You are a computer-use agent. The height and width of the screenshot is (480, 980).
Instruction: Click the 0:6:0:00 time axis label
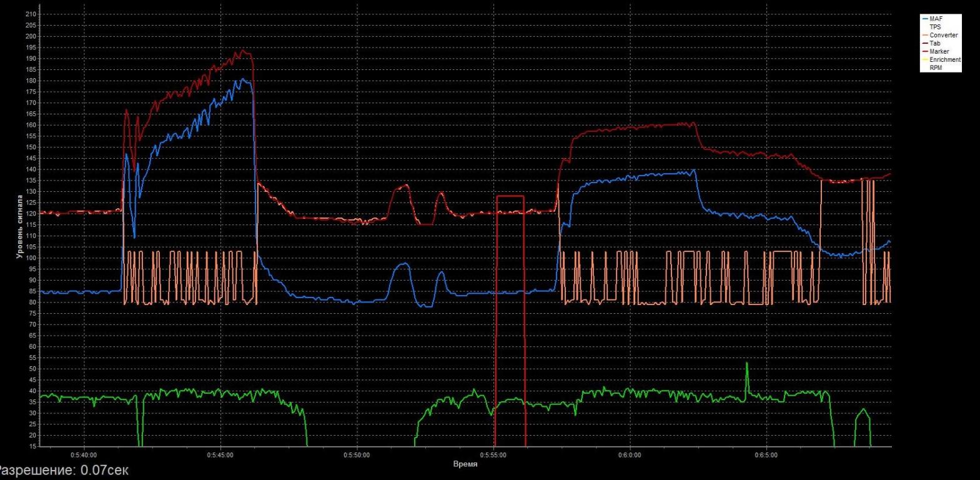click(630, 455)
